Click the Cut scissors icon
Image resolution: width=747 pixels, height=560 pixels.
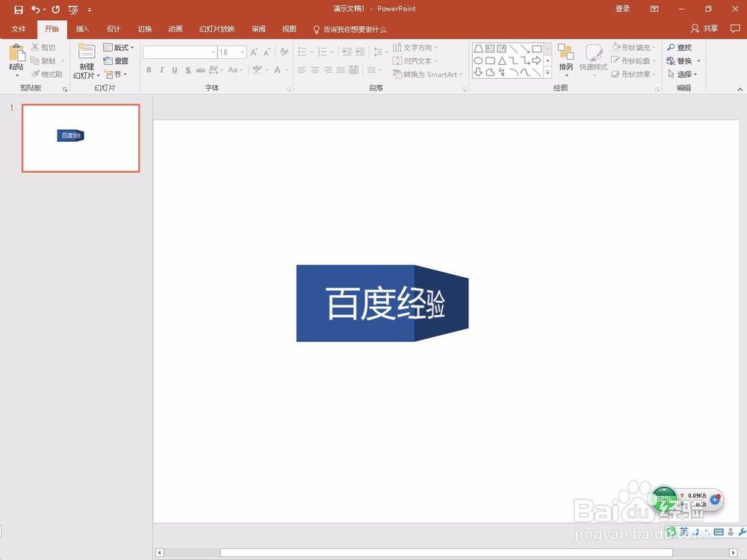click(35, 47)
